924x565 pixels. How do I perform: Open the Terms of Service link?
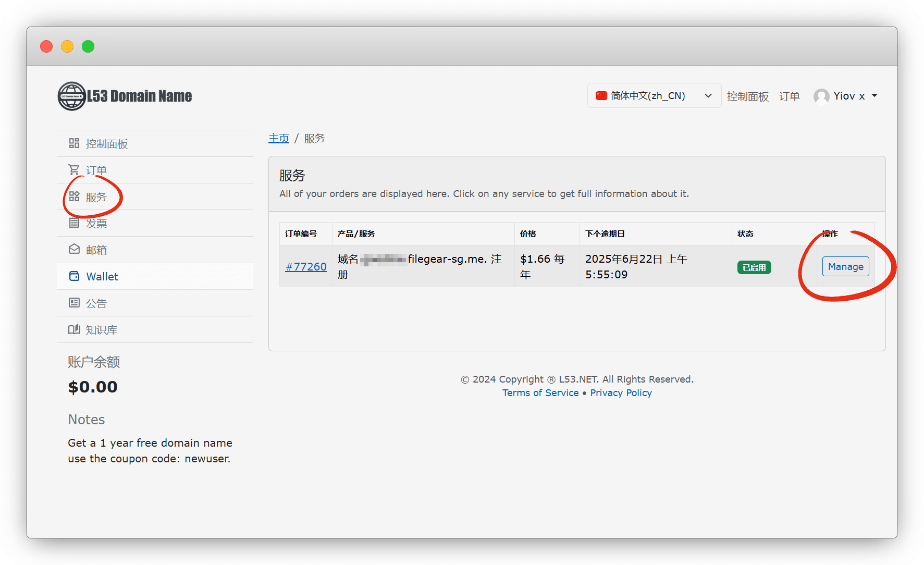[x=540, y=393]
